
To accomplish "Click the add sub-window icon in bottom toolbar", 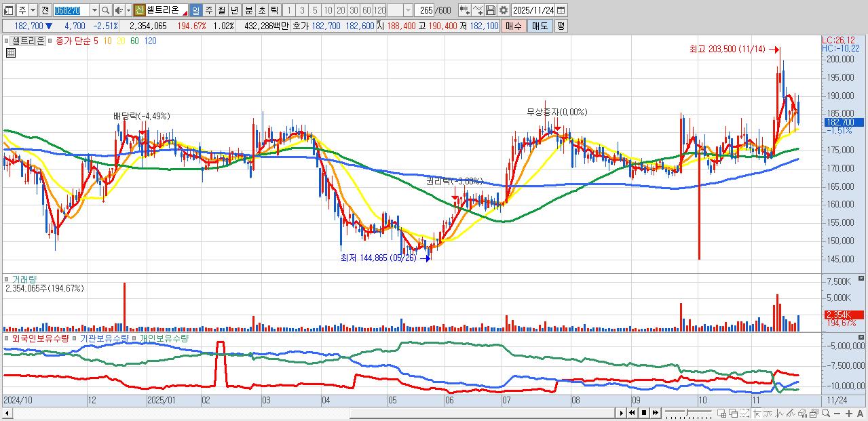I will (x=721, y=414).
